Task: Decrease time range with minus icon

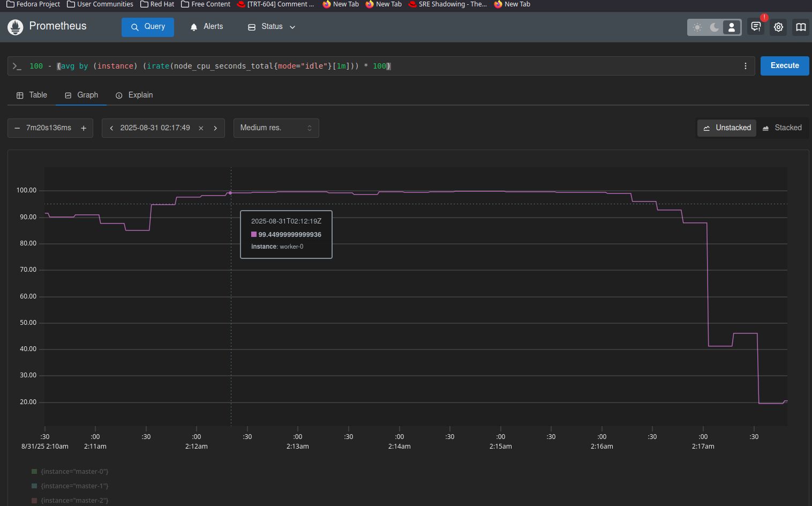Action: pos(17,128)
